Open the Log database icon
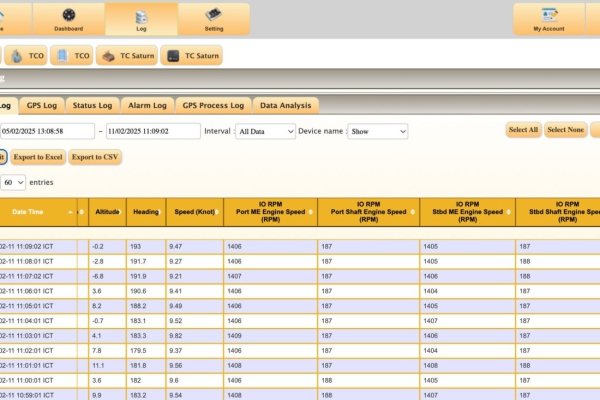The height and width of the screenshot is (400, 600). (141, 19)
